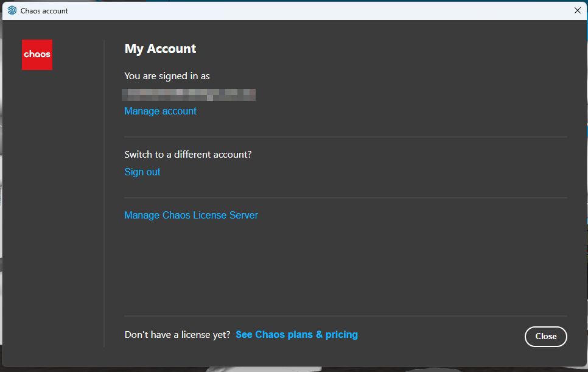Click the 'You are signed in as' label

click(167, 76)
